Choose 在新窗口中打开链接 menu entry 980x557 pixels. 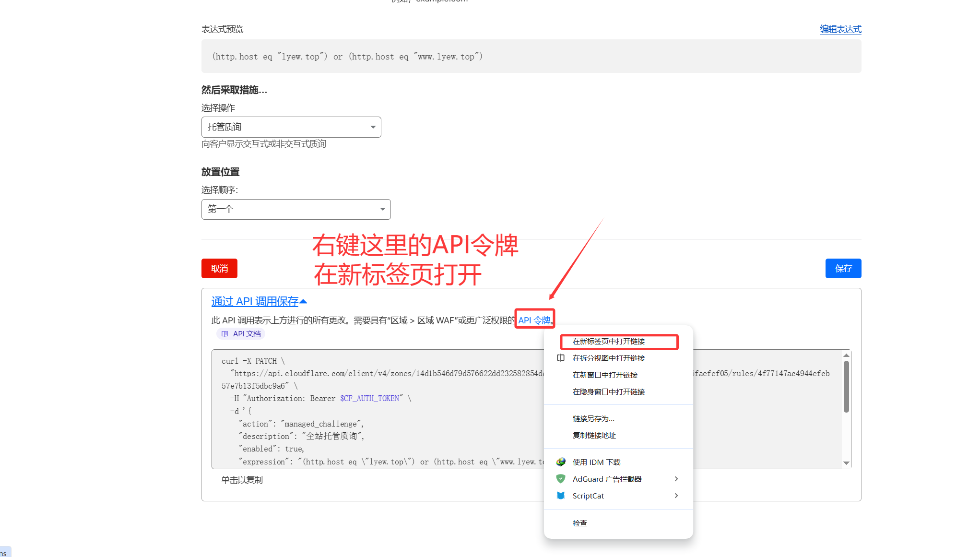coord(618,375)
